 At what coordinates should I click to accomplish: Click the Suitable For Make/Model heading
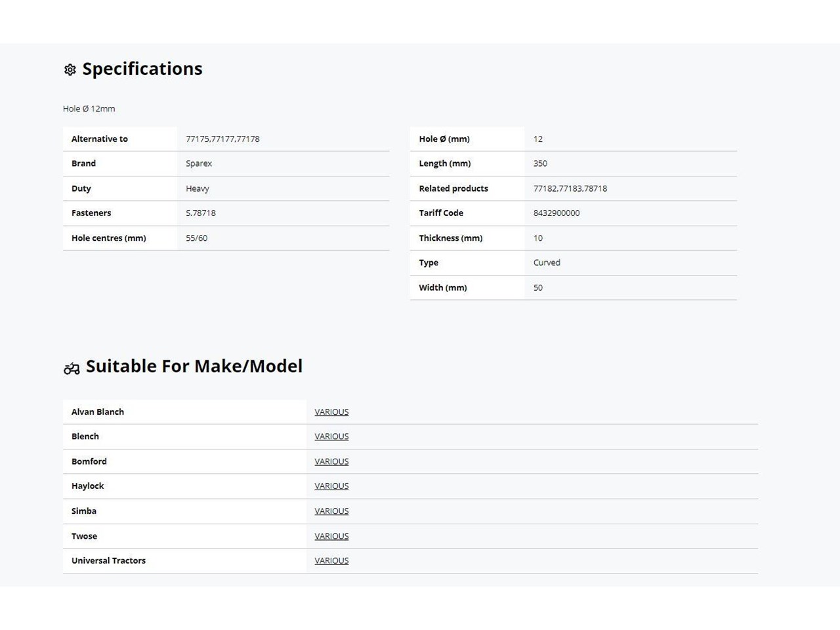(x=194, y=366)
